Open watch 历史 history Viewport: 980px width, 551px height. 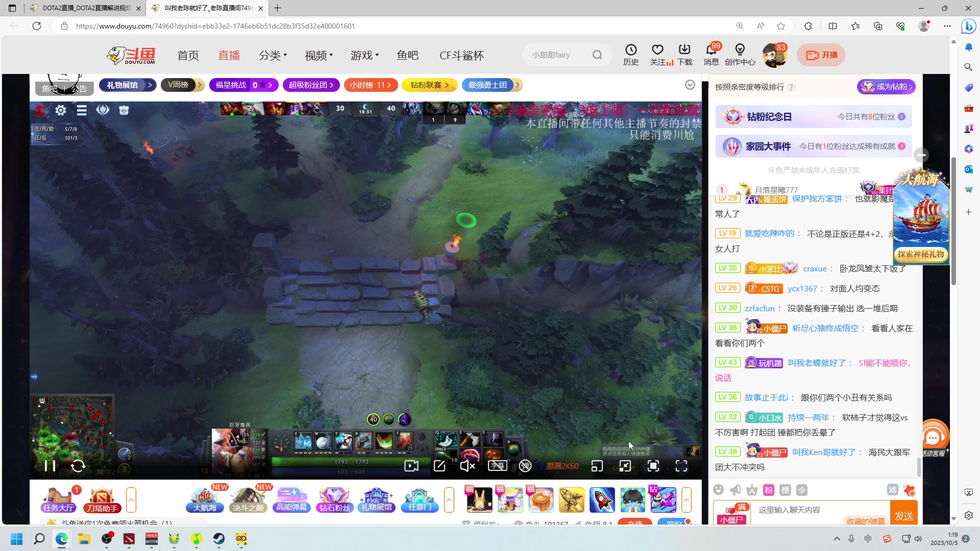[x=631, y=55]
